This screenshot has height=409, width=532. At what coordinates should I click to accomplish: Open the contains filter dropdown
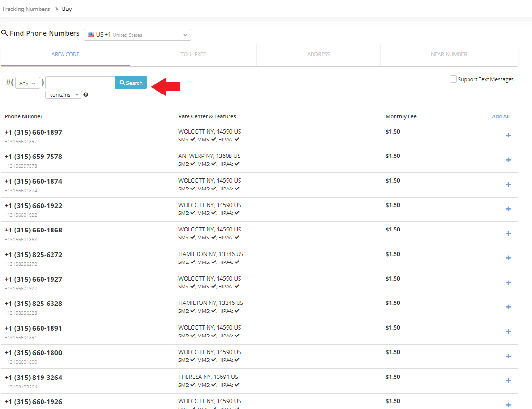(63, 94)
